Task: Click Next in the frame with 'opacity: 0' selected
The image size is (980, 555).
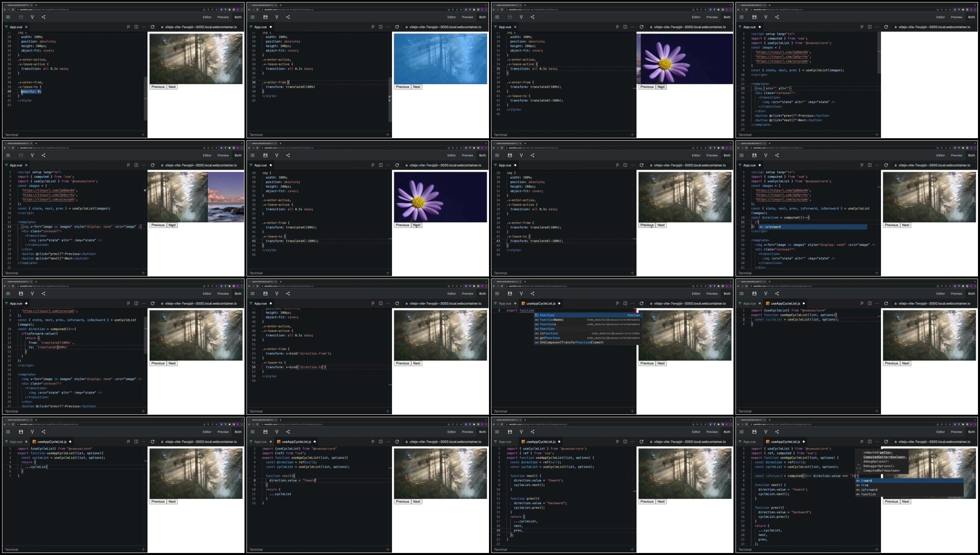Action: (172, 87)
